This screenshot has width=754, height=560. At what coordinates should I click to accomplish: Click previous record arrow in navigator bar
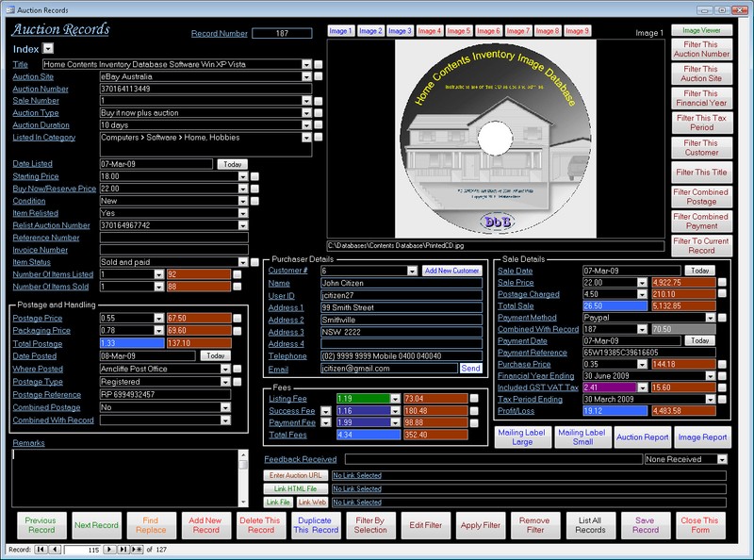[x=55, y=550]
